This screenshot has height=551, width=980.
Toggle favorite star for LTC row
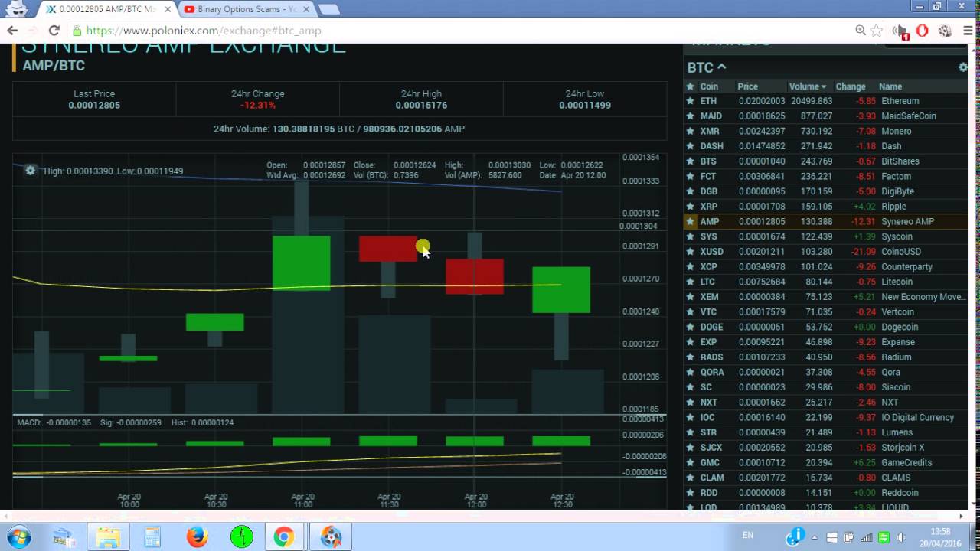pyautogui.click(x=691, y=282)
